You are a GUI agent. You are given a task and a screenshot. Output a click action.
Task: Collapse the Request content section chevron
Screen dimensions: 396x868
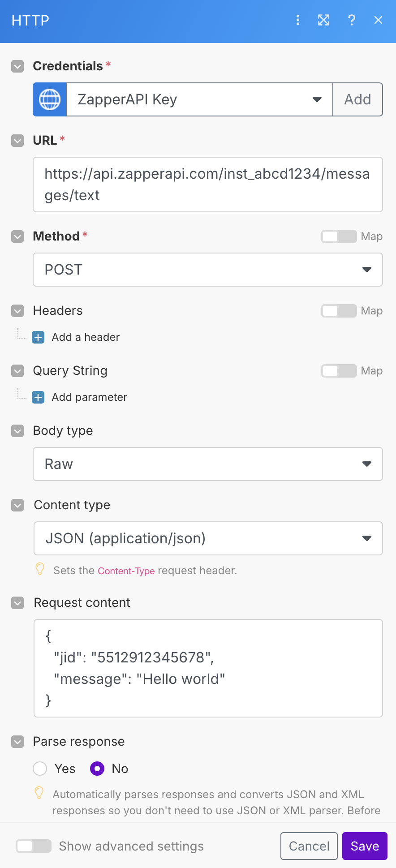coord(17,603)
